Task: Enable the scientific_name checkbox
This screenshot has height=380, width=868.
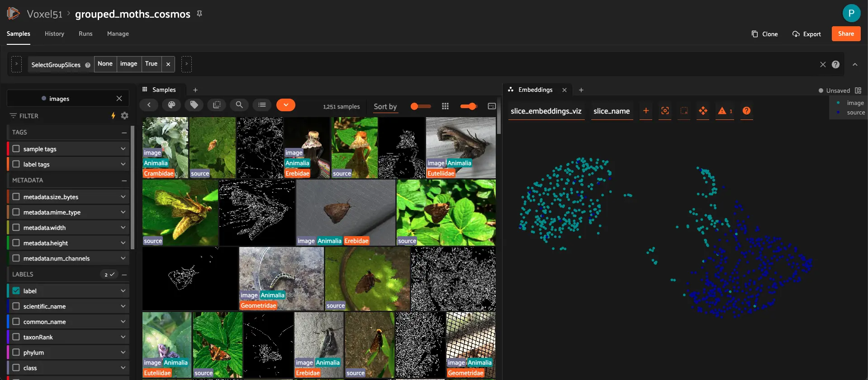Action: pyautogui.click(x=16, y=306)
